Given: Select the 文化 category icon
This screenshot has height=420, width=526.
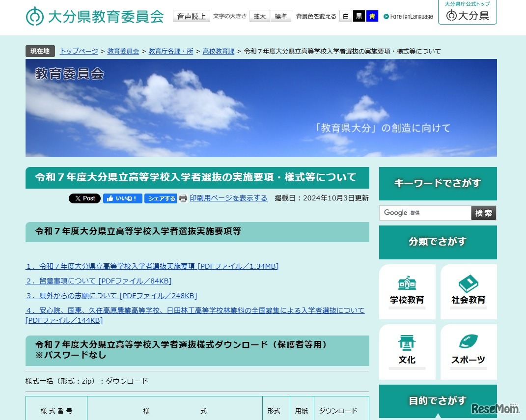Looking at the screenshot, I should (x=407, y=351).
